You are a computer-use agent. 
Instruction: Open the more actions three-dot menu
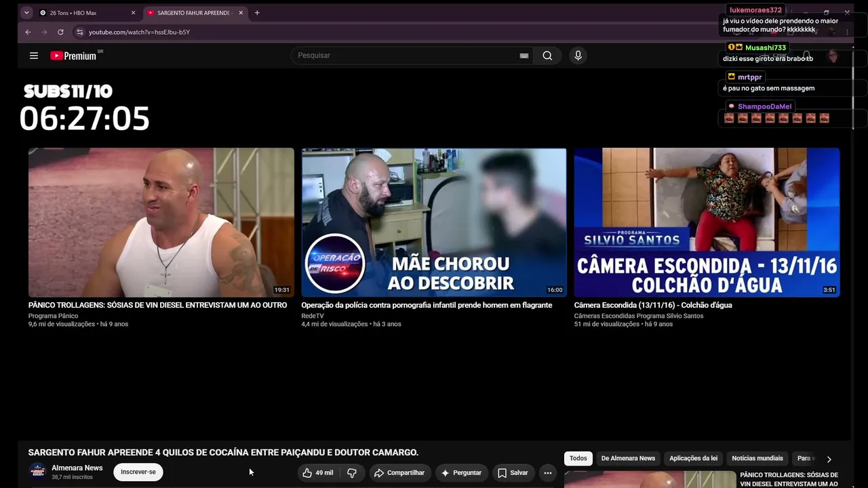pyautogui.click(x=548, y=473)
